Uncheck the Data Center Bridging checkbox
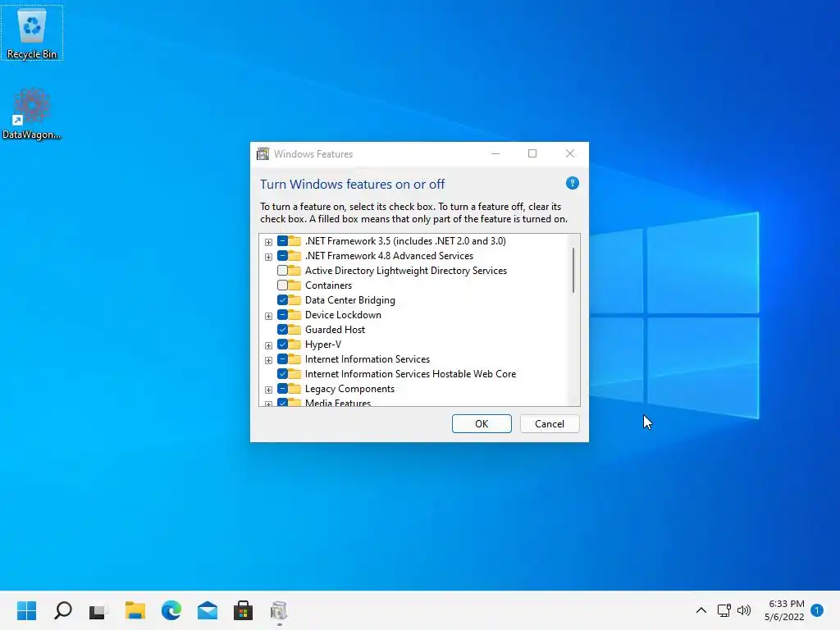Screen dimensions: 840x630 (x=282, y=300)
